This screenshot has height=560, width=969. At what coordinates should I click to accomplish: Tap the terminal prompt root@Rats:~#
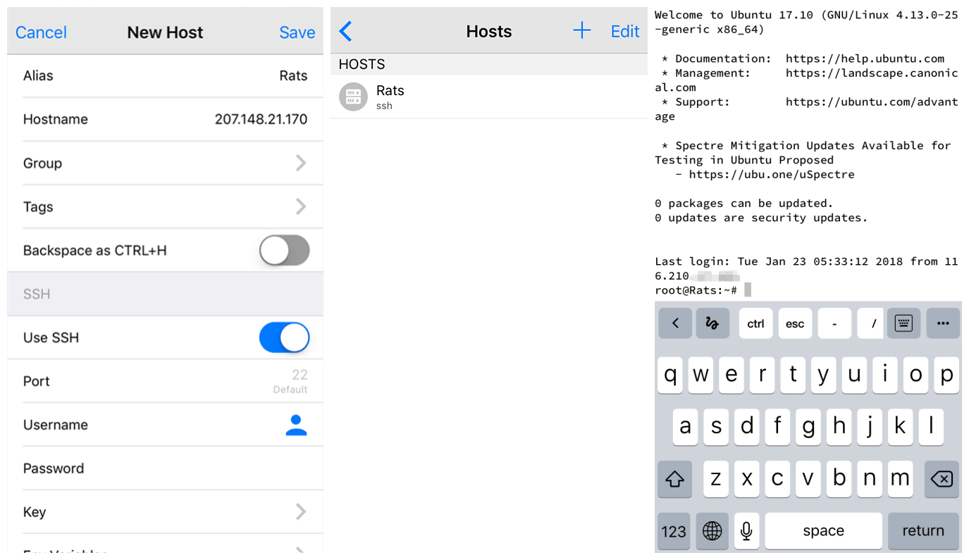coord(696,290)
